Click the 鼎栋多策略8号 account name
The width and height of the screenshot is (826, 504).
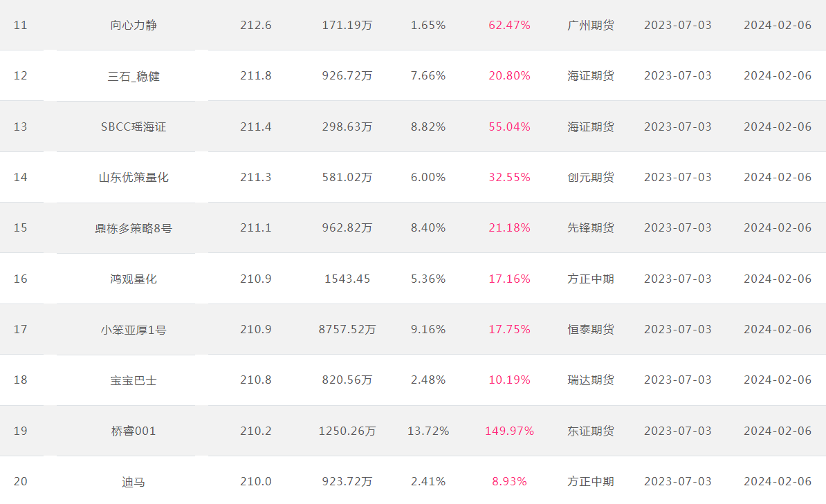point(134,228)
